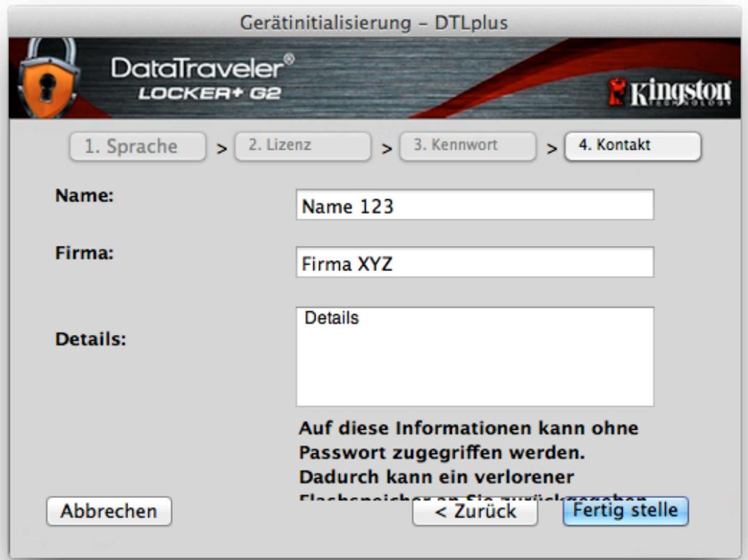This screenshot has width=748, height=560.
Task: Focus the Firma input field
Action: pyautogui.click(x=475, y=263)
